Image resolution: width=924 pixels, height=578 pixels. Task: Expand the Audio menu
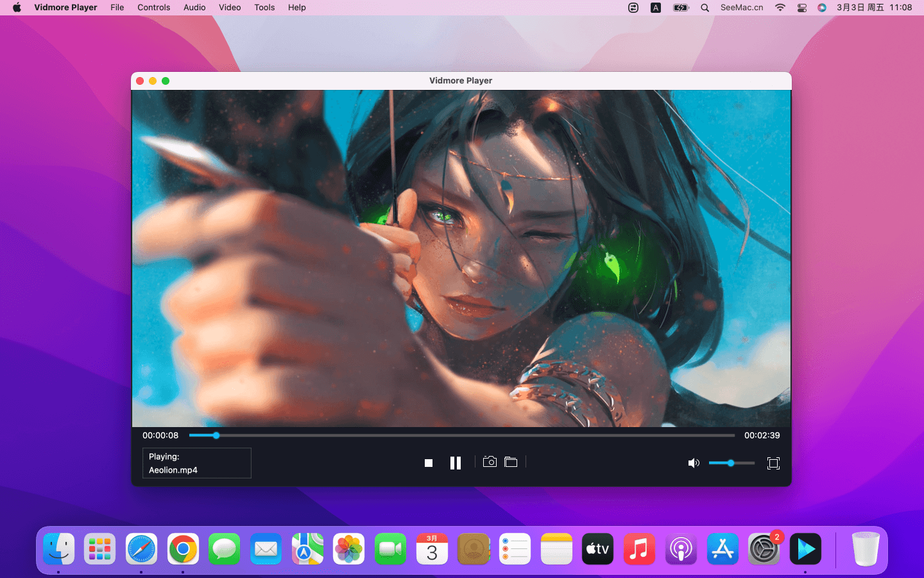[x=194, y=8]
